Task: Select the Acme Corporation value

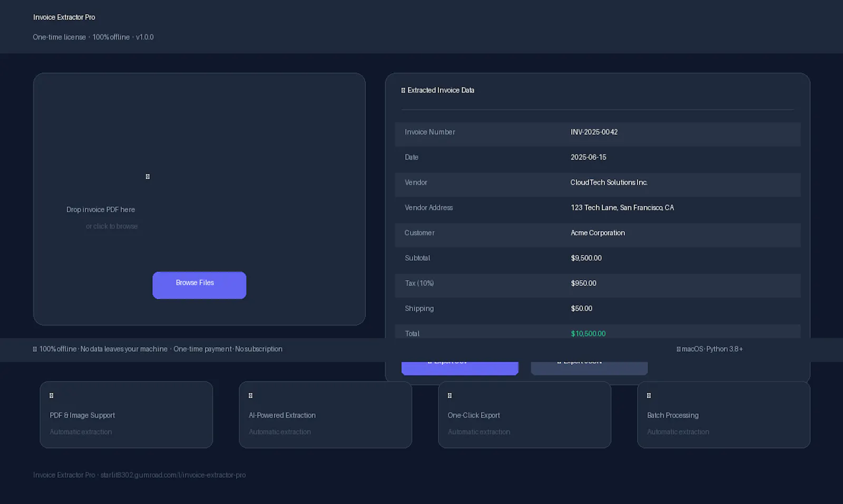Action: (598, 233)
